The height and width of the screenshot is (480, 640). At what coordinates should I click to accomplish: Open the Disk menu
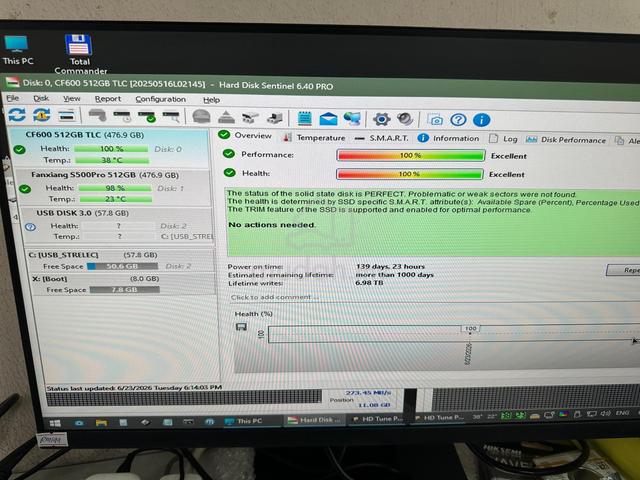click(41, 98)
